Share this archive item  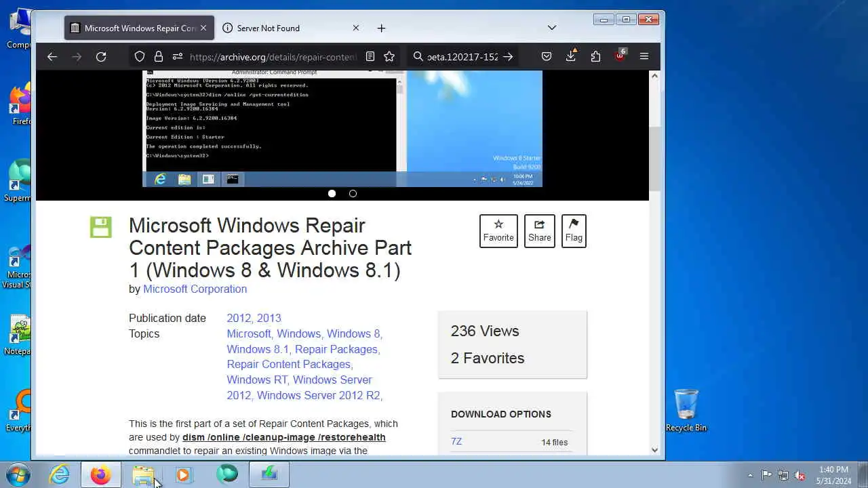tap(540, 231)
